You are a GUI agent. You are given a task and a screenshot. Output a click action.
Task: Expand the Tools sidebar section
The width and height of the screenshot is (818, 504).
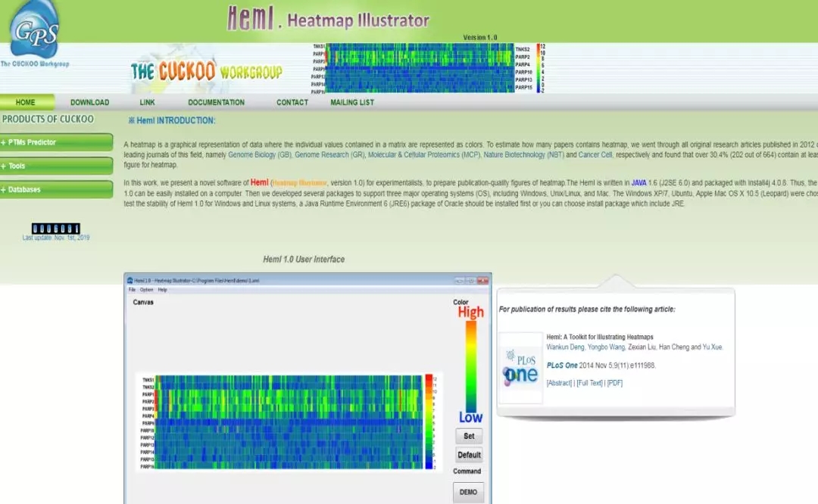[56, 166]
